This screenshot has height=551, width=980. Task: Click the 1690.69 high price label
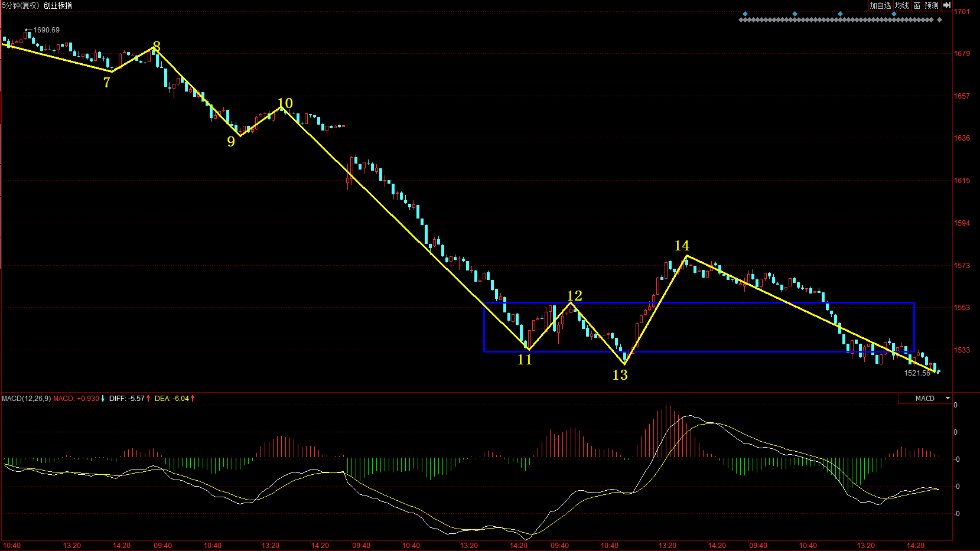click(x=46, y=30)
